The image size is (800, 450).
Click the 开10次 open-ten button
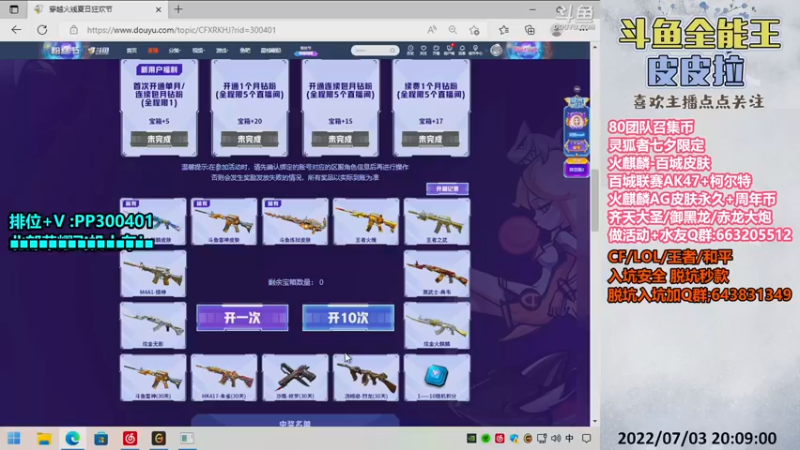(x=348, y=318)
